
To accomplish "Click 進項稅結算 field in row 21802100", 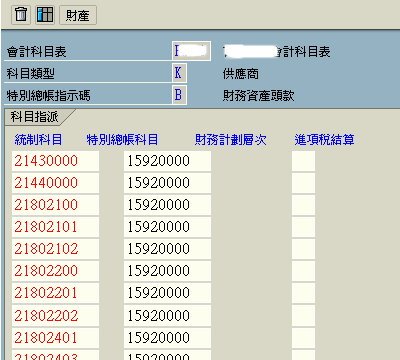I will tap(303, 205).
